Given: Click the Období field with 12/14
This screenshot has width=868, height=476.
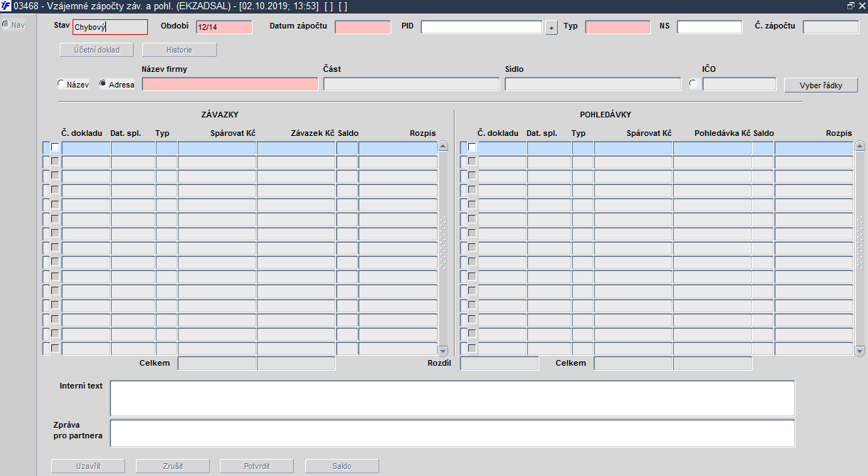Looking at the screenshot, I should coord(224,27).
